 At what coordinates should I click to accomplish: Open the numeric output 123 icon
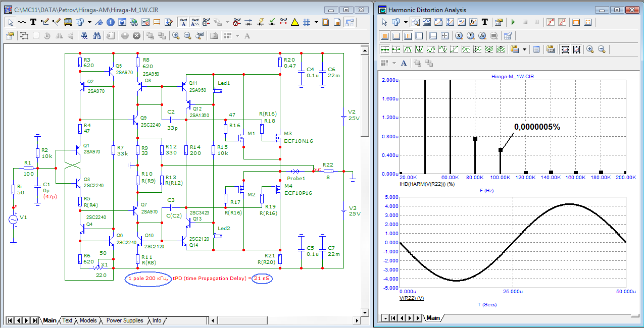pyautogui.click(x=551, y=49)
